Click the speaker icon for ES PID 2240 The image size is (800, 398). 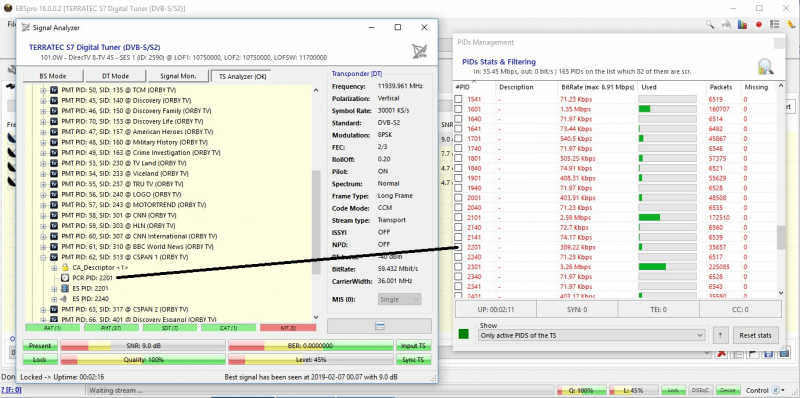pyautogui.click(x=65, y=298)
